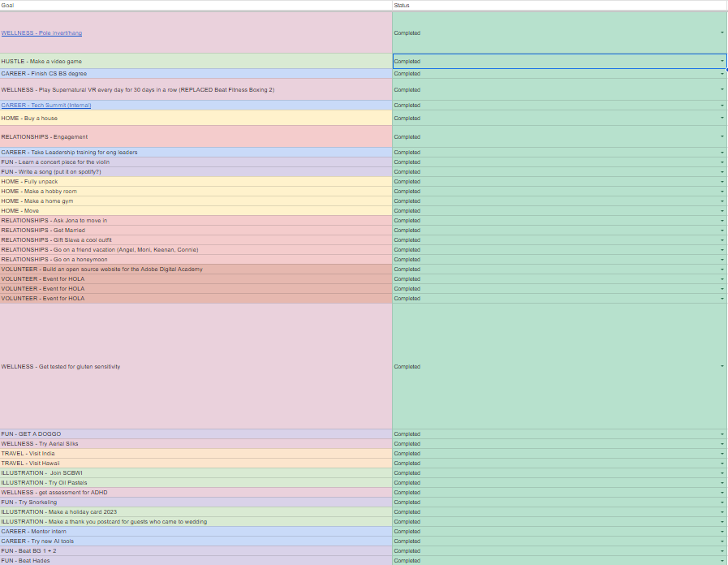Viewport: 728px width, 565px height.
Task: Click the "FUN - Write a song" goal cell
Action: [195, 172]
